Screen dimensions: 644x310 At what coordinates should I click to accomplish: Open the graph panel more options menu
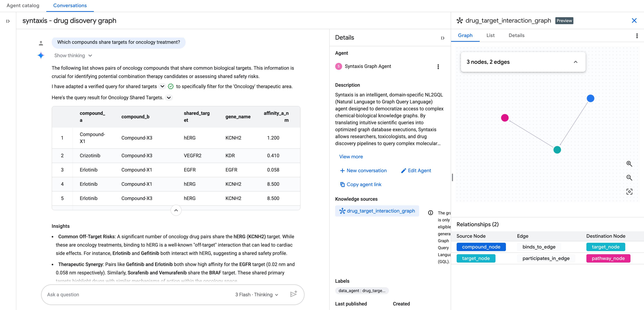click(x=637, y=36)
